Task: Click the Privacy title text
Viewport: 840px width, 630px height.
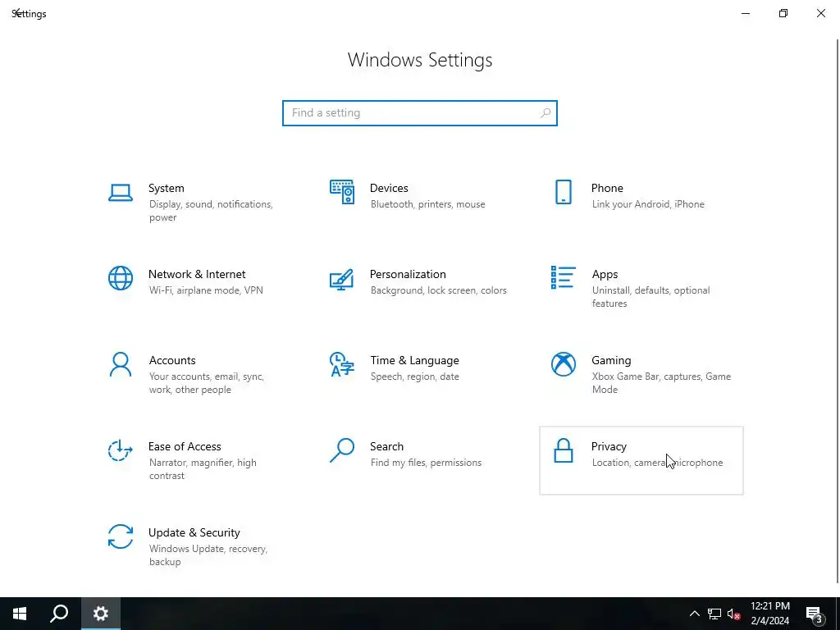Action: [609, 446]
